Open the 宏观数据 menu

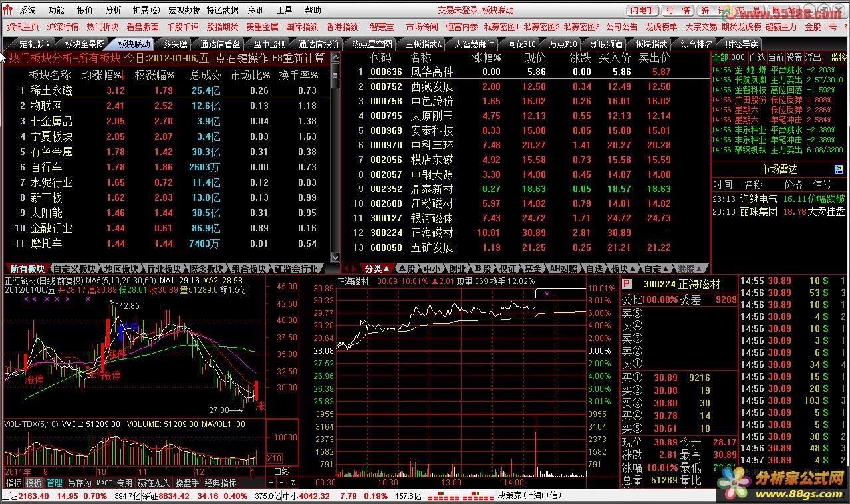[184, 11]
